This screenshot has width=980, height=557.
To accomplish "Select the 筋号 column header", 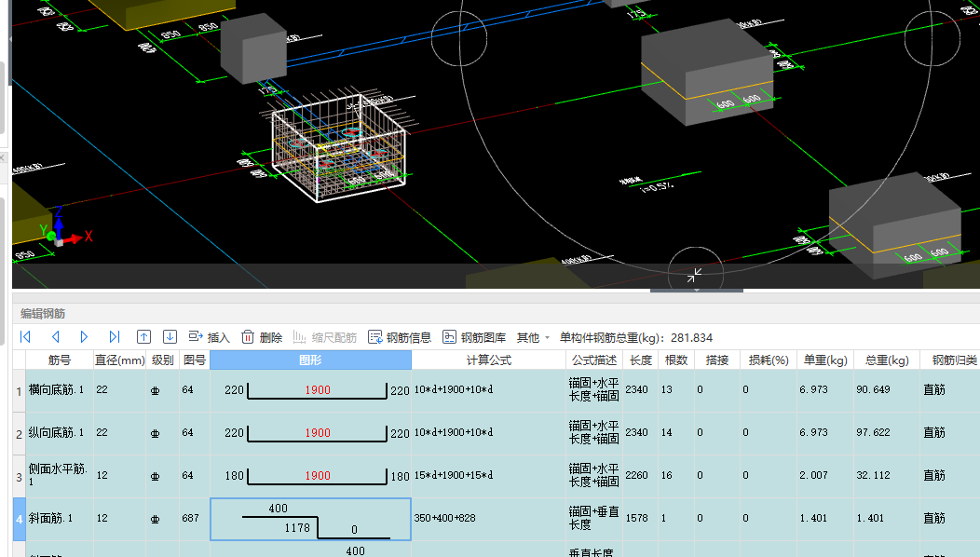I will 60,360.
